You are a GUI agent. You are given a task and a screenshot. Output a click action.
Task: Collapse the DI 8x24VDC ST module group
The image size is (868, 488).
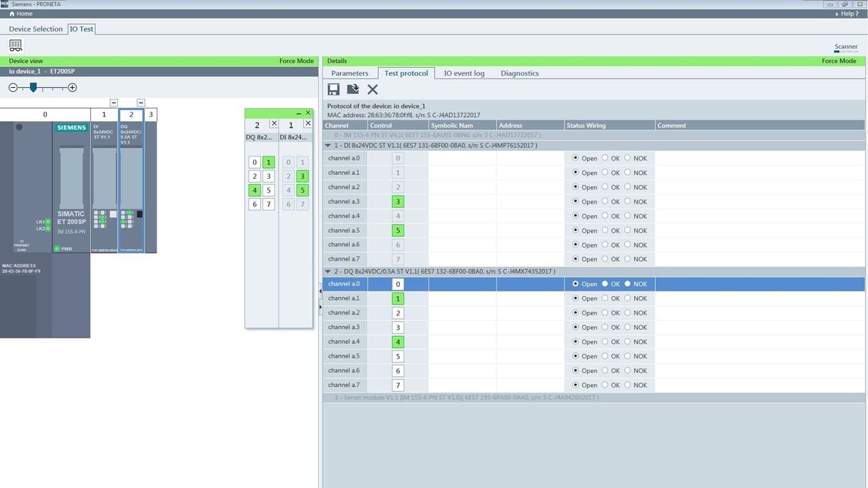328,146
